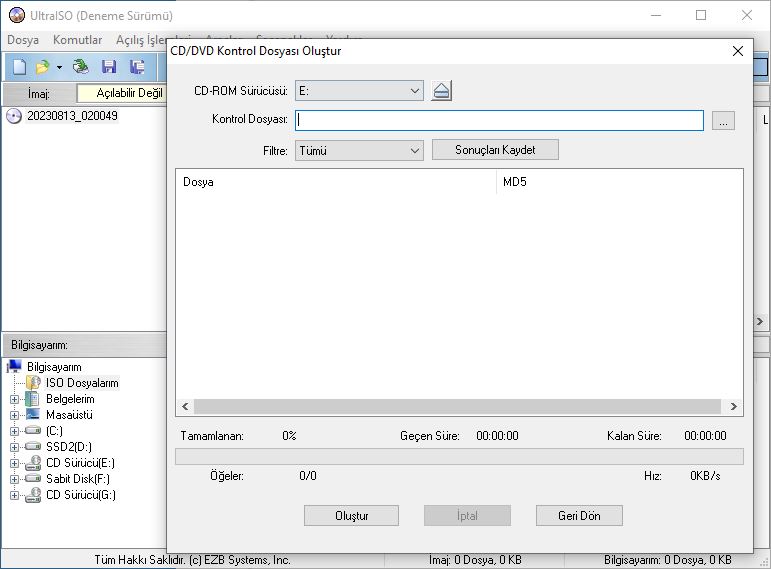Click the UltraISO app icon in title bar

coord(17,16)
